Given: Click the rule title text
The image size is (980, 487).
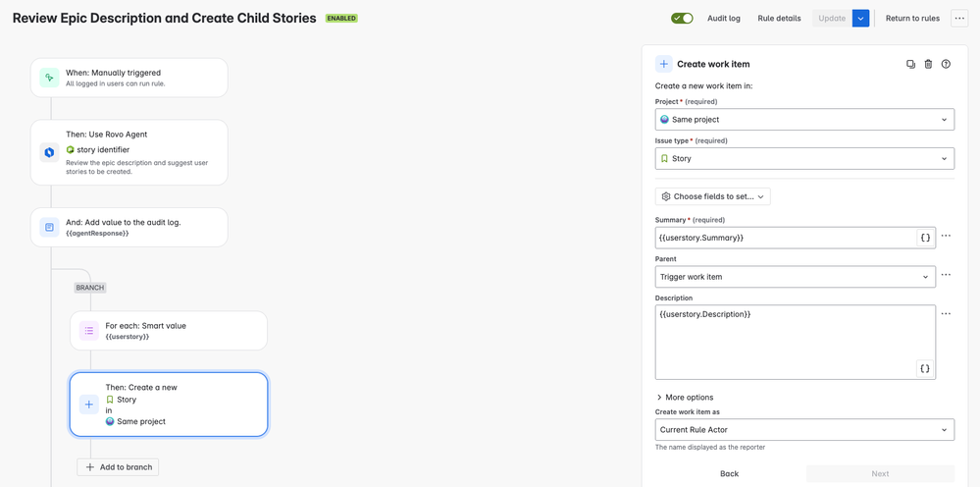Looking at the screenshot, I should click(165, 18).
